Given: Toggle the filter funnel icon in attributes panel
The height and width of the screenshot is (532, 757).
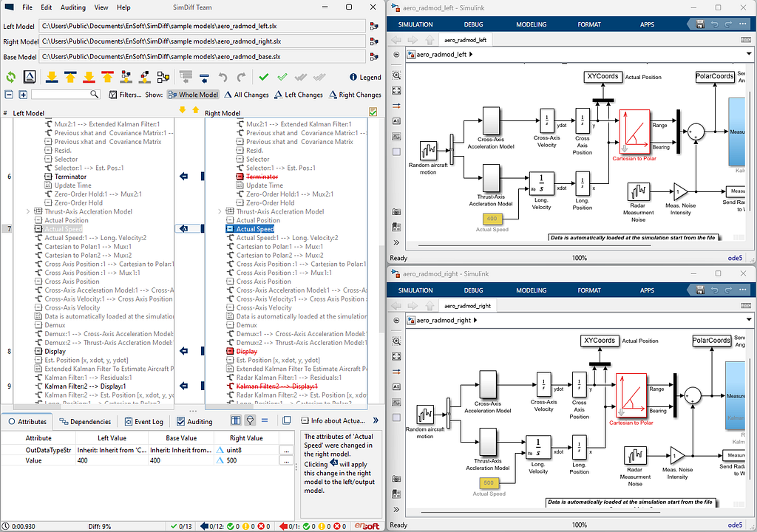Looking at the screenshot, I should 250,420.
